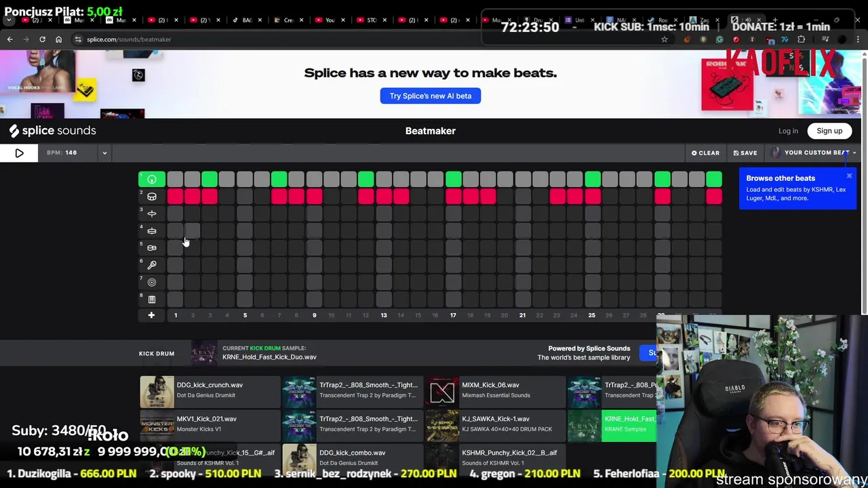The image size is (868, 488).
Task: Click Monster Kicks V1 pack thumbnail
Action: pos(157,426)
